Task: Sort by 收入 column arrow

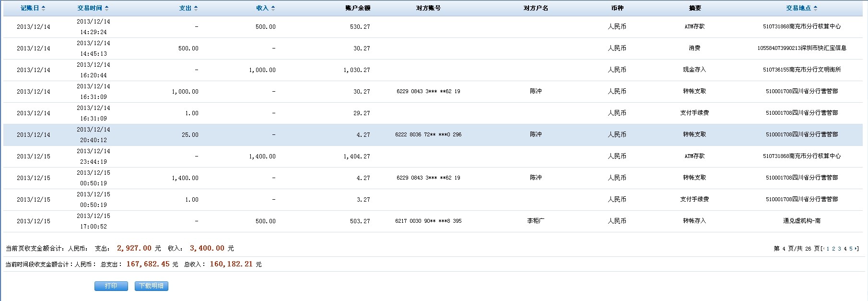Action: coord(273,8)
